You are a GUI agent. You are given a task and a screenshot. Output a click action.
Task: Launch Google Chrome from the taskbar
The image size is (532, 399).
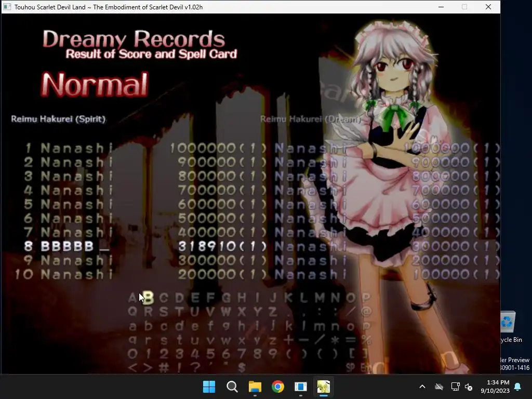278,387
